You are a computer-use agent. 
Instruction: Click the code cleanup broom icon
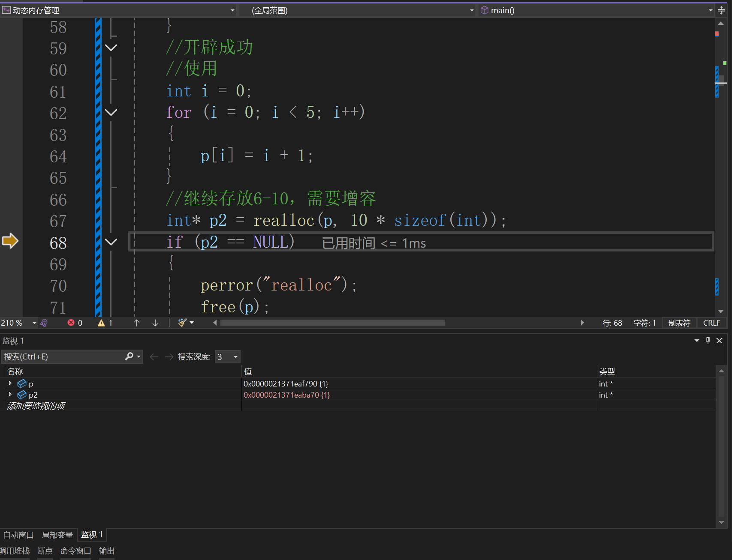[183, 323]
